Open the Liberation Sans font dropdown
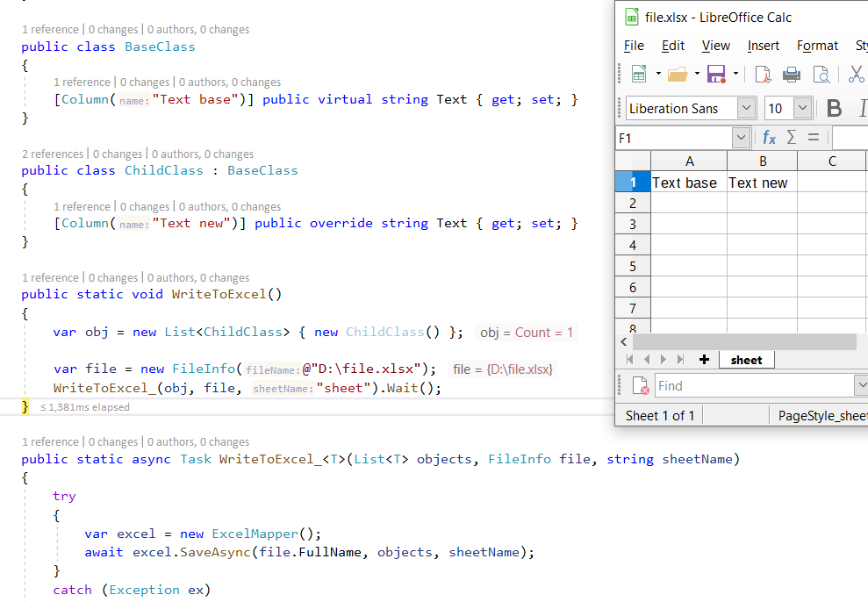This screenshot has width=868, height=602. tap(747, 107)
